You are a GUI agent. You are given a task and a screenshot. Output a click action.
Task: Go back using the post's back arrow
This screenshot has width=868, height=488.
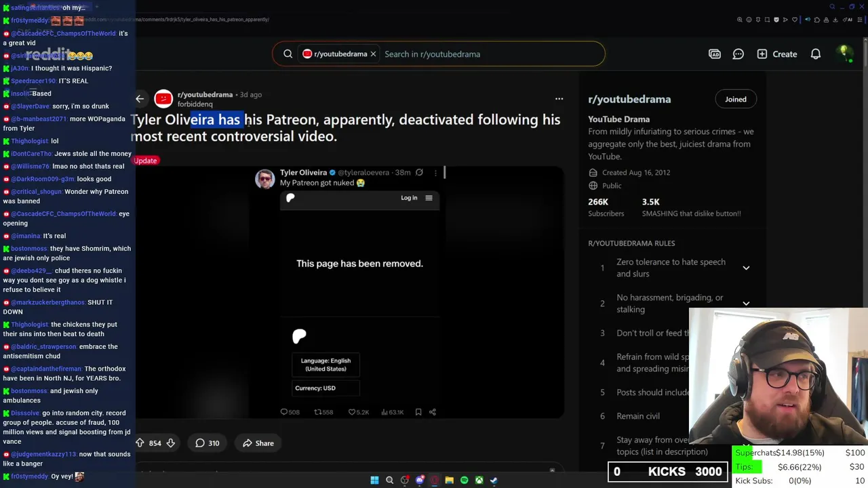(x=140, y=99)
